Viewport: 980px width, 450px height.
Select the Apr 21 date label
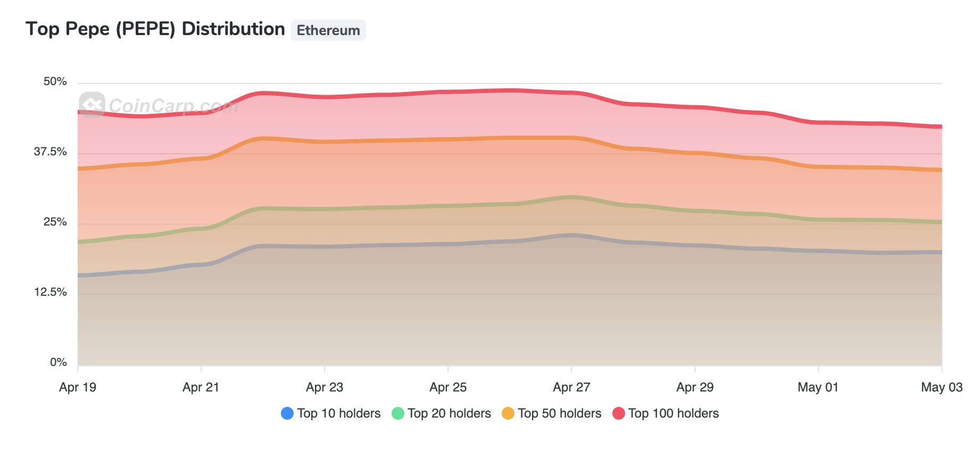coord(201,387)
